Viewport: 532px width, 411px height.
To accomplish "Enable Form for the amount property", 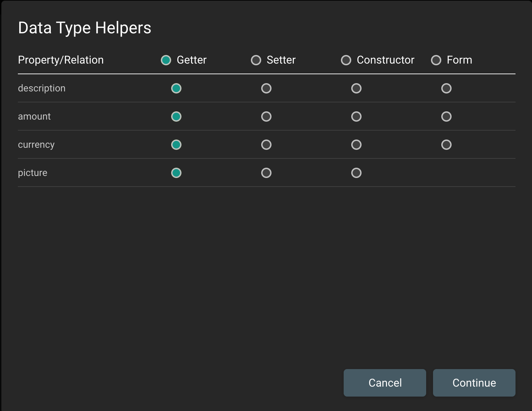I will click(x=446, y=116).
